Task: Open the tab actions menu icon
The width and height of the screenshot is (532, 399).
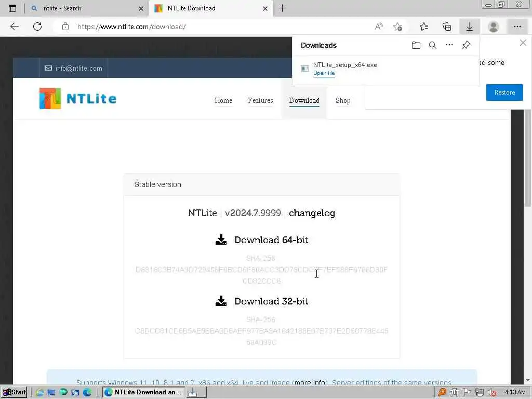Action: pos(12,8)
